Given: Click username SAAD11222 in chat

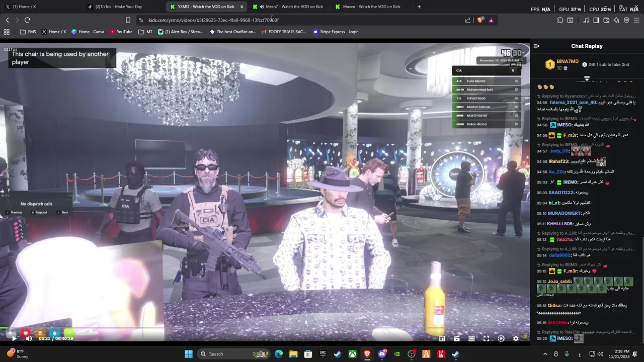Looking at the screenshot, I should 561,193.
